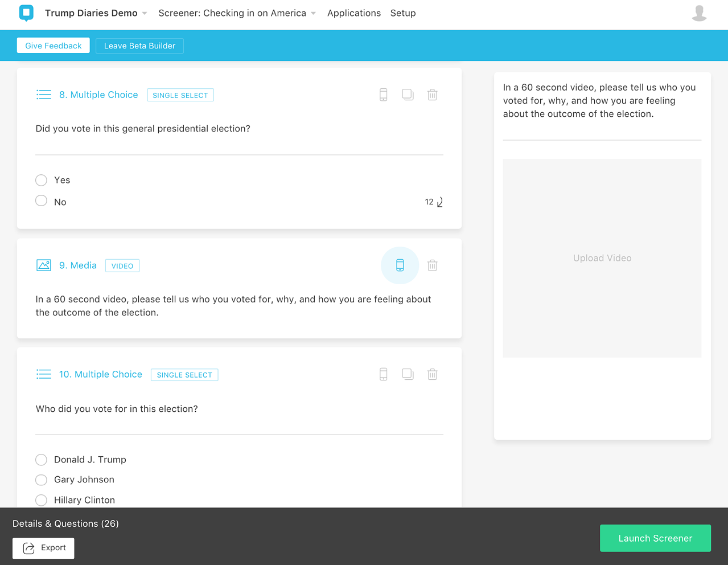Expand Details & Questions (26) panel
728x565 pixels.
[x=65, y=523]
